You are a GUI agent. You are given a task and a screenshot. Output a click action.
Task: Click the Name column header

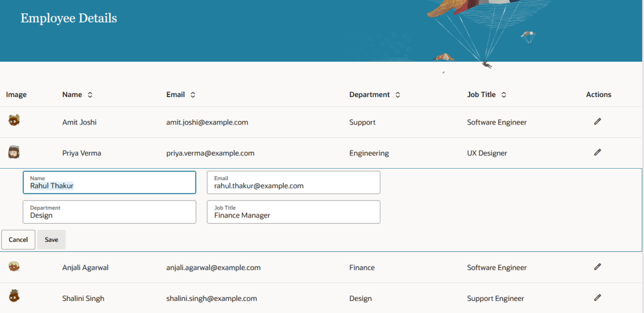(x=72, y=95)
